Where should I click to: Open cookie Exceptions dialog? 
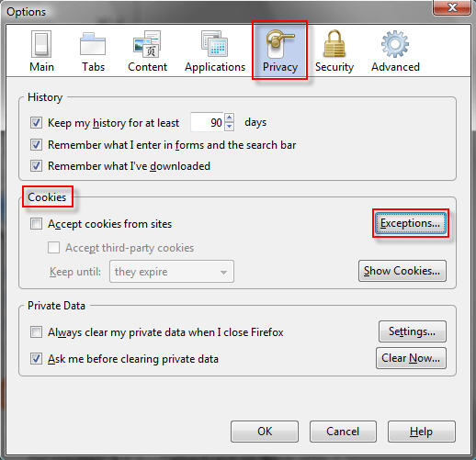click(411, 223)
